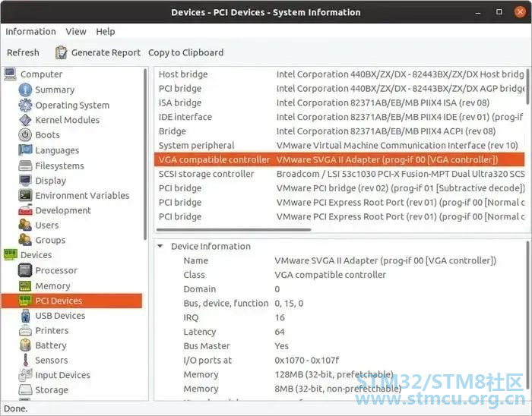This screenshot has width=532, height=416.
Task: Click the sidebar vertical scrollbar
Action: [145, 154]
